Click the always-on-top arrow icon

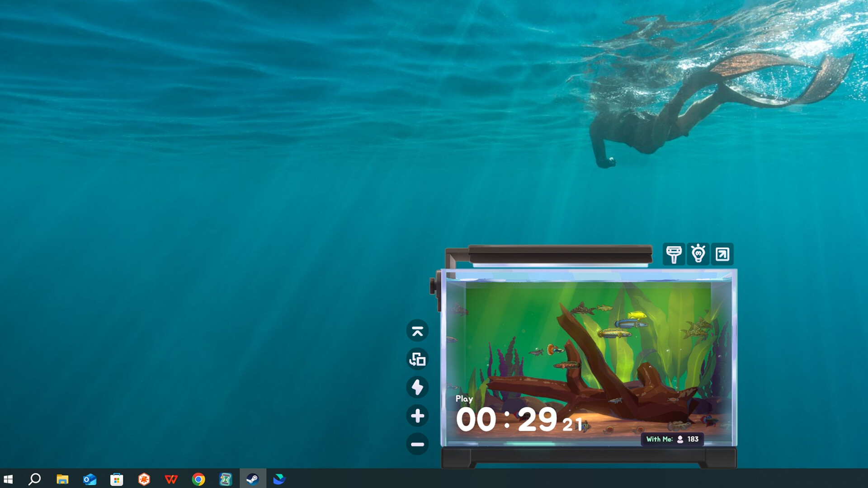pos(417,331)
